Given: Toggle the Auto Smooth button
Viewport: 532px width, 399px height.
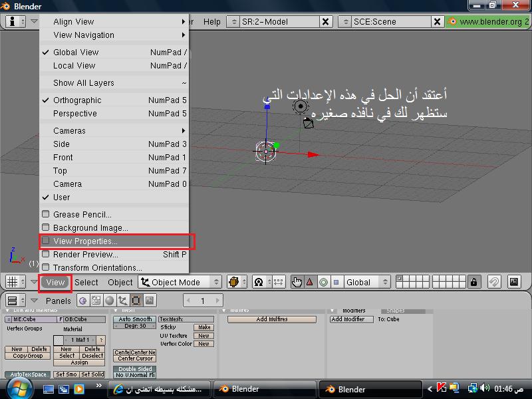Looking at the screenshot, I should pos(135,319).
